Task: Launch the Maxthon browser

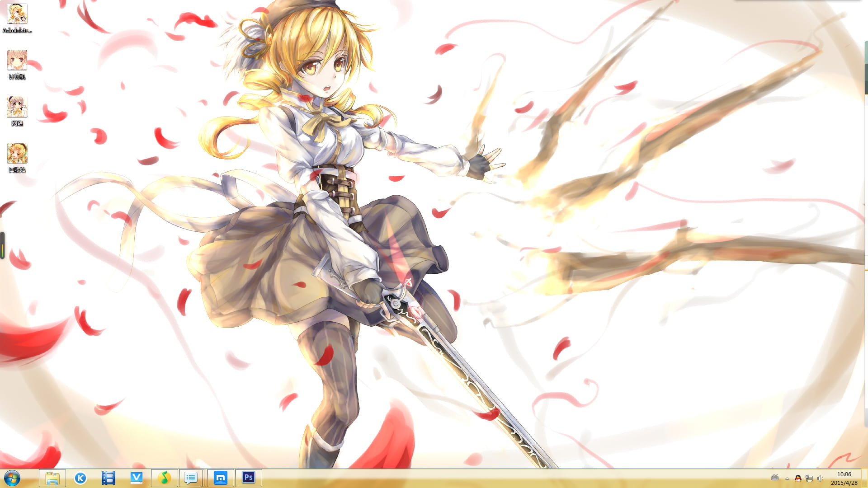Action: point(220,478)
